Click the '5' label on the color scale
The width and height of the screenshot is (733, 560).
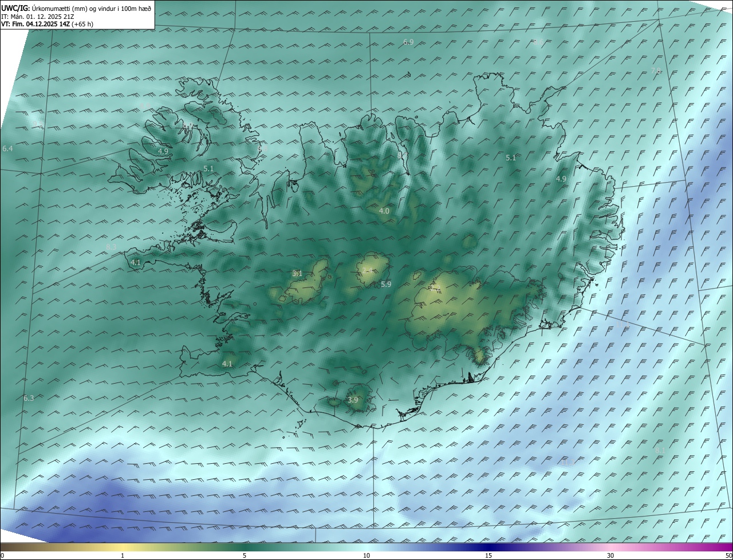tap(245, 555)
